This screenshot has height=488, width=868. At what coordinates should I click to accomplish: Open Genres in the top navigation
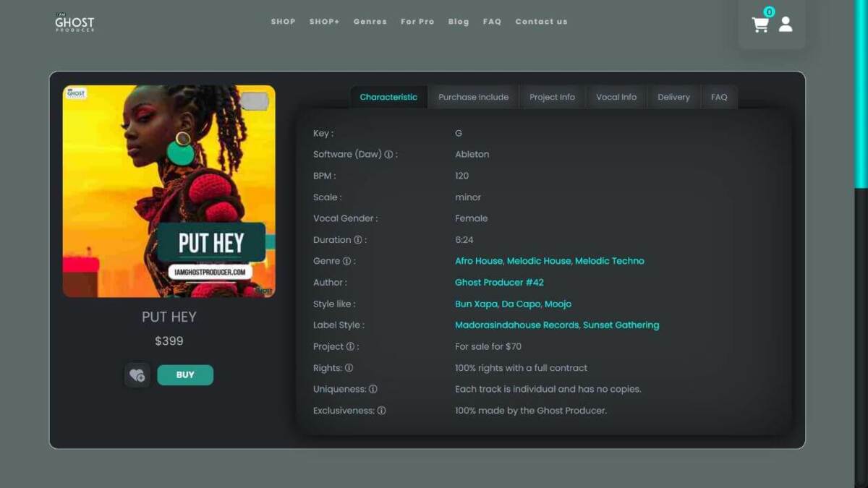[x=370, y=22]
